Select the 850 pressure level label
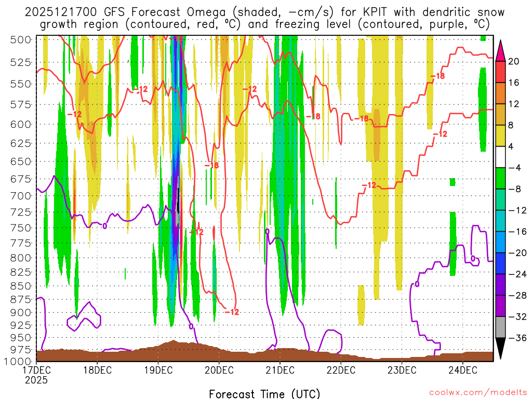The height and width of the screenshot is (399, 532). coord(21,286)
